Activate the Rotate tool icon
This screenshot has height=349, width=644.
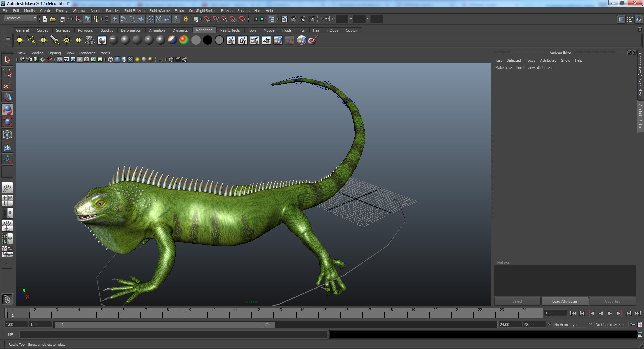coord(7,110)
